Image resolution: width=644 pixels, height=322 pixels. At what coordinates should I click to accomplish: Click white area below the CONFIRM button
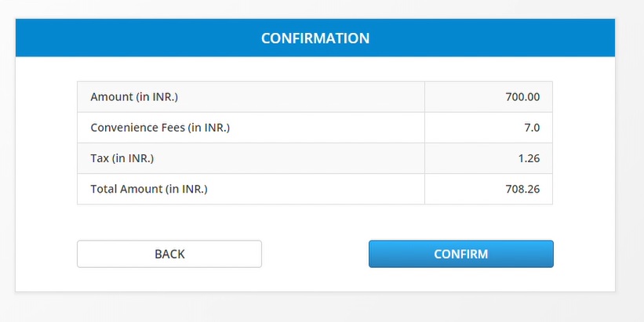(x=461, y=280)
